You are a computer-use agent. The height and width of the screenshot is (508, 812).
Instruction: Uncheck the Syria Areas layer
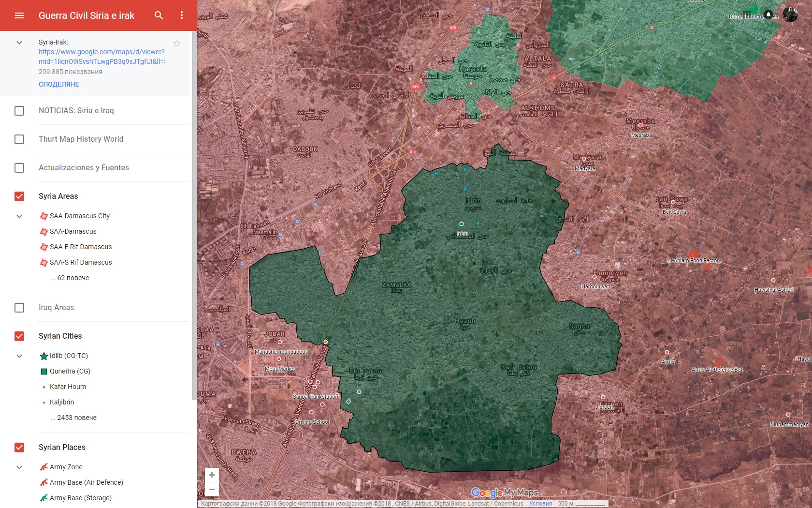[x=19, y=196]
